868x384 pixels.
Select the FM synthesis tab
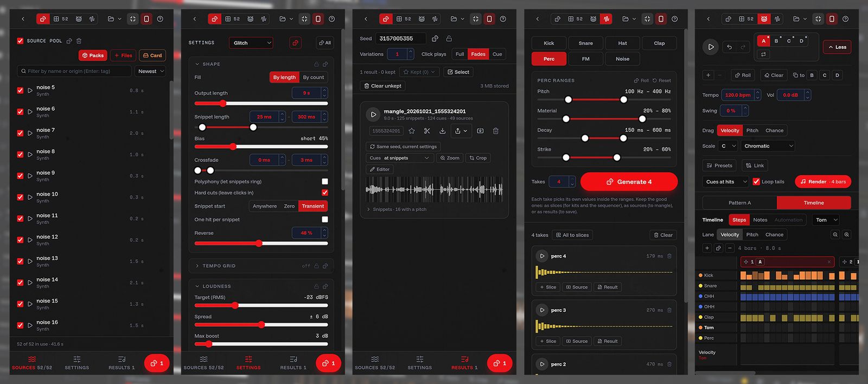tap(586, 59)
